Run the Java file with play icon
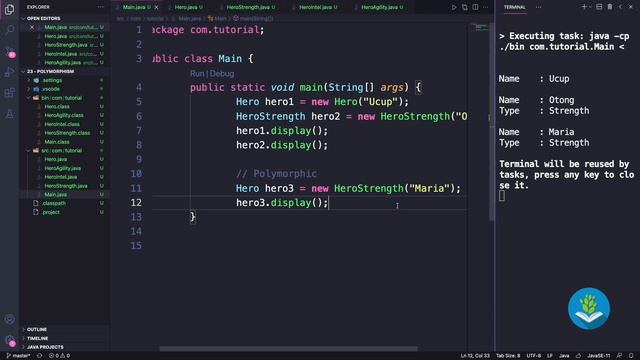 454,7
